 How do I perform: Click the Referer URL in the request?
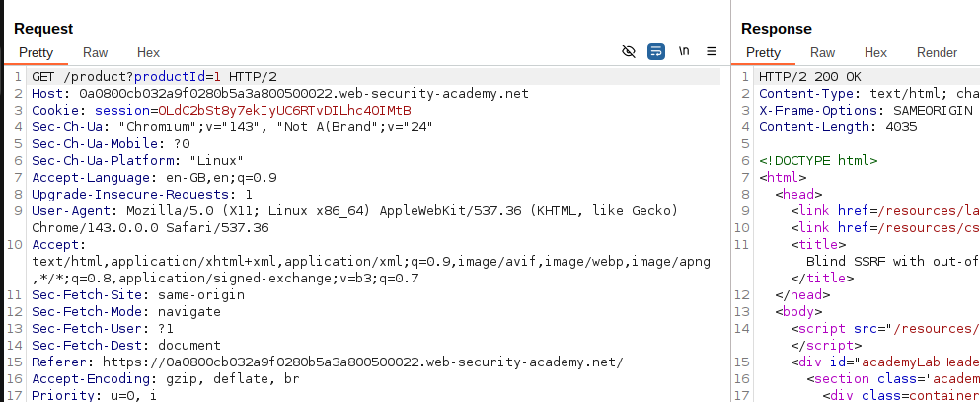coord(362,362)
